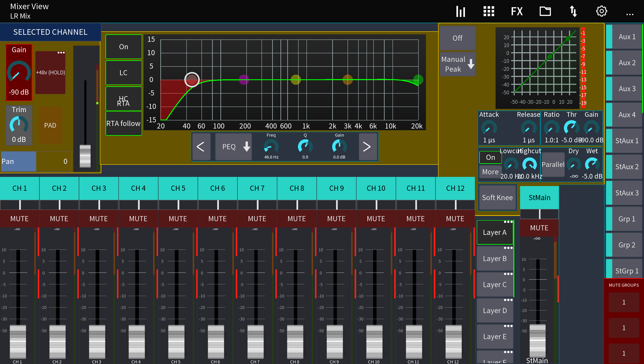Toggle the LC low cut filter
644x364 pixels.
[124, 72]
